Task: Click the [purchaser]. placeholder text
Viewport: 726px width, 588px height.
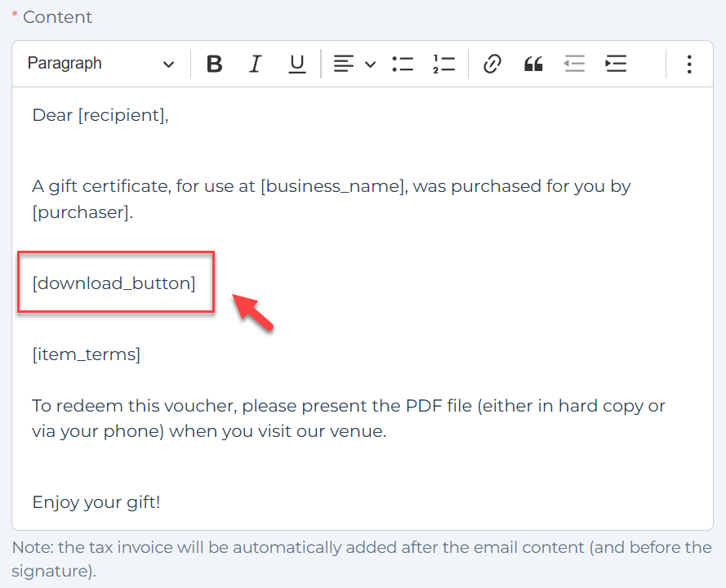Action: [82, 212]
